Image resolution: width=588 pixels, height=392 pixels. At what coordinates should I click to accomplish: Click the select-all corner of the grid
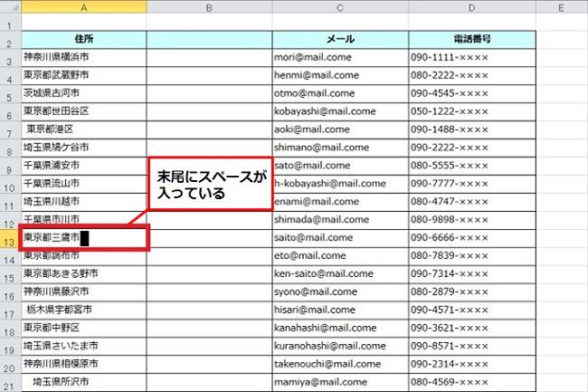10,7
